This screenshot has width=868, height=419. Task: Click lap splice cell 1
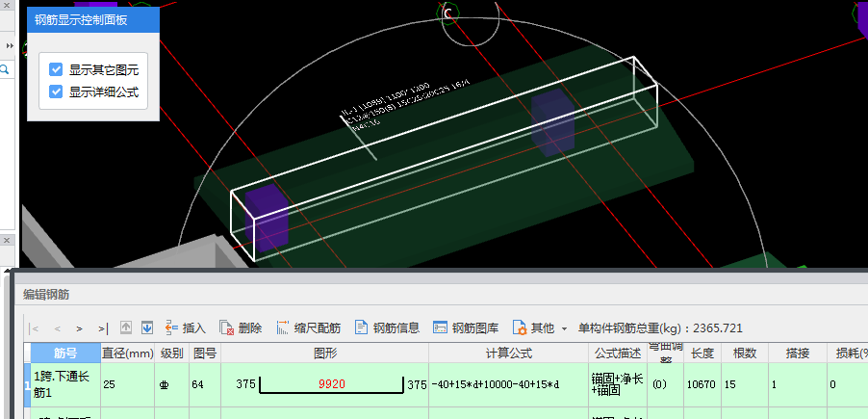[797, 384]
